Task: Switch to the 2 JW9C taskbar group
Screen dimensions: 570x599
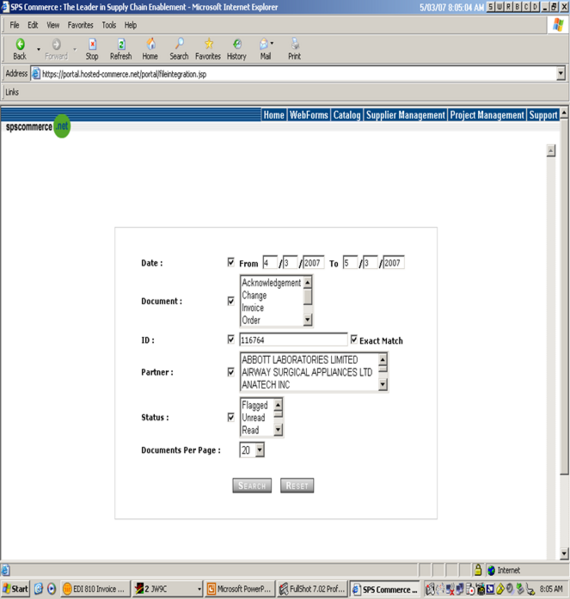Action: pos(167,589)
